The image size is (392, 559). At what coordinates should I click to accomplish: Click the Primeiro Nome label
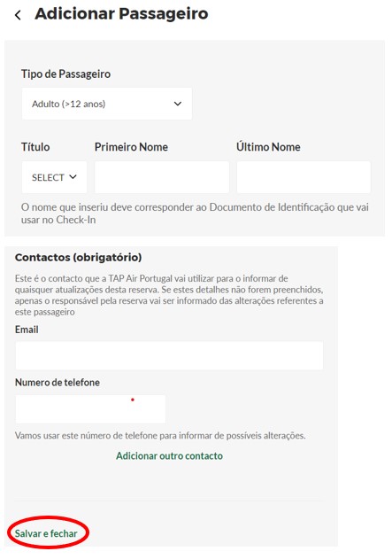pyautogui.click(x=131, y=147)
